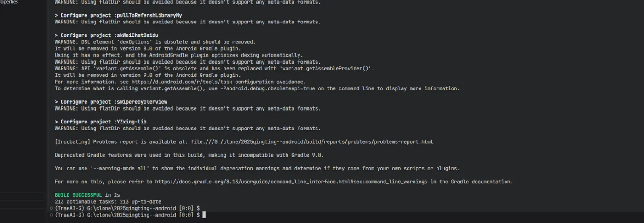Viewport: 644px width, 223px height.
Task: Click the Configure project :swiperecyclerview heading
Action: pyautogui.click(x=111, y=102)
